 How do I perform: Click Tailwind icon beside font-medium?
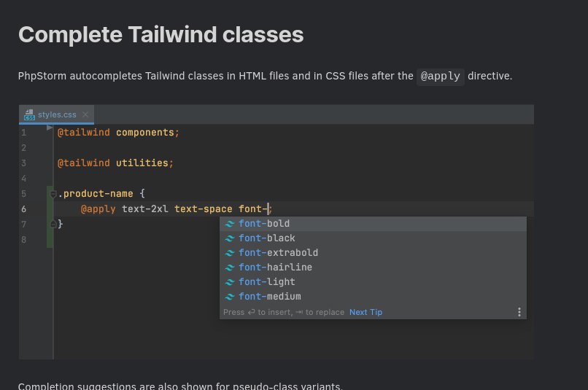coord(230,297)
